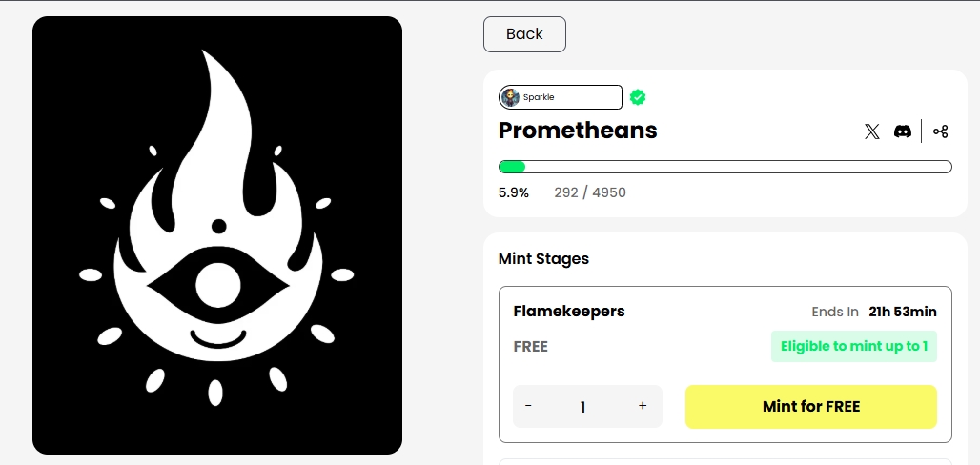Go back using the Back button
This screenshot has width=980, height=465.
click(x=524, y=34)
